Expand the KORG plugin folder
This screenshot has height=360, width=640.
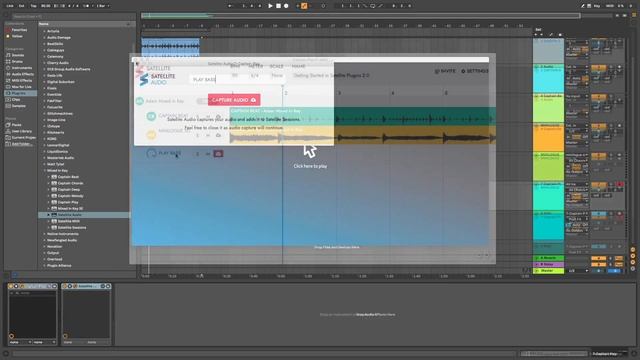point(44,139)
